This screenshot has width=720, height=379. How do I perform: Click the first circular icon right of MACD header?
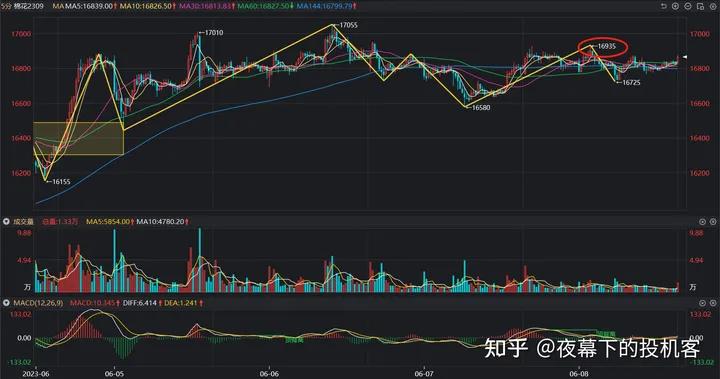(x=702, y=303)
